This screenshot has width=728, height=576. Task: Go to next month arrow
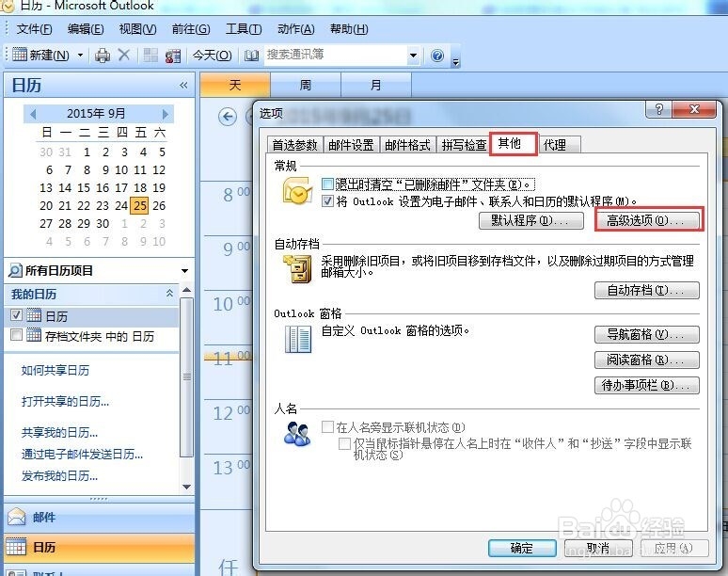tap(165, 114)
